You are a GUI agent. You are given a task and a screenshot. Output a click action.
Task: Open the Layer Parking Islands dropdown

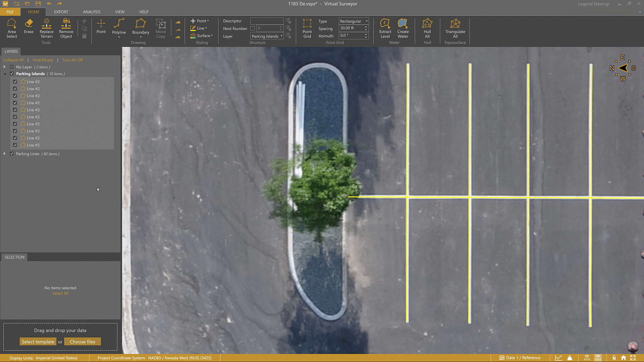(267, 36)
